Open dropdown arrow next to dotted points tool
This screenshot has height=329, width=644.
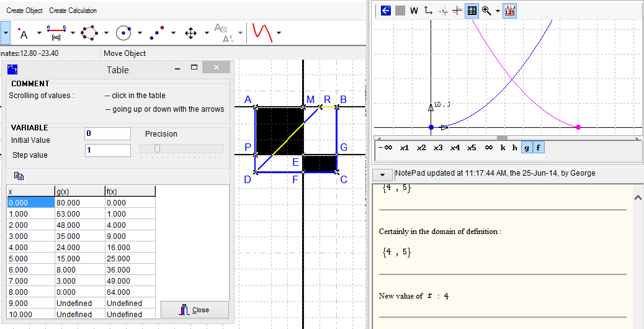(x=173, y=33)
